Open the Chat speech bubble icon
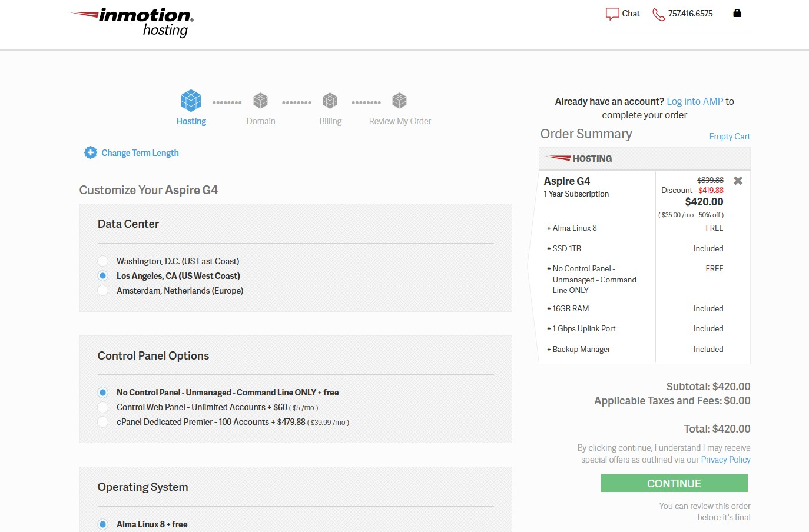The height and width of the screenshot is (532, 809). [612, 14]
